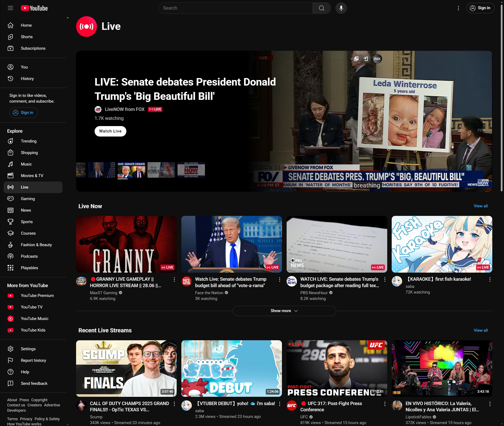Open Trending in Explore
This screenshot has width=504, height=426.
pos(33,141)
